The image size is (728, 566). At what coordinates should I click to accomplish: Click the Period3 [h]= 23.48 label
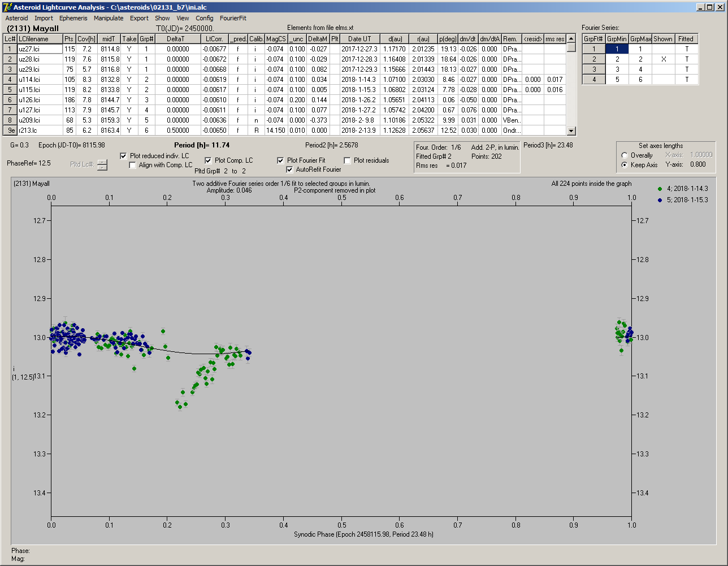click(x=548, y=145)
